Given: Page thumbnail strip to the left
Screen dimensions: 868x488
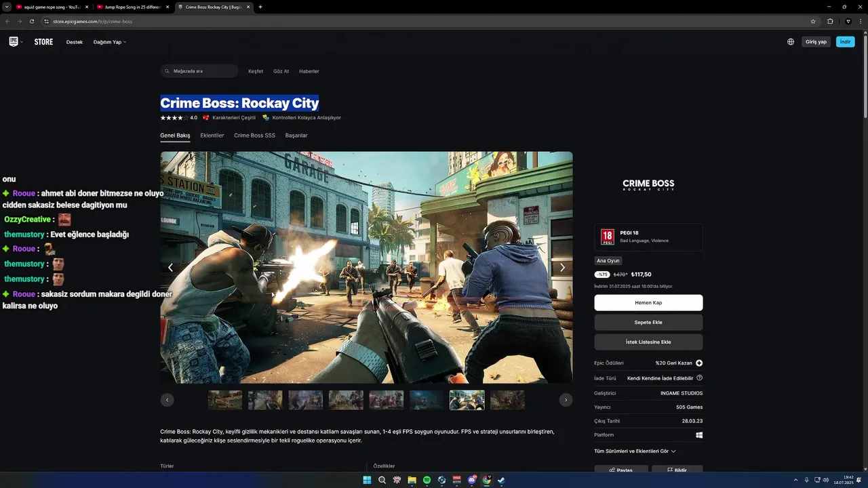Looking at the screenshot, I should (x=167, y=400).
